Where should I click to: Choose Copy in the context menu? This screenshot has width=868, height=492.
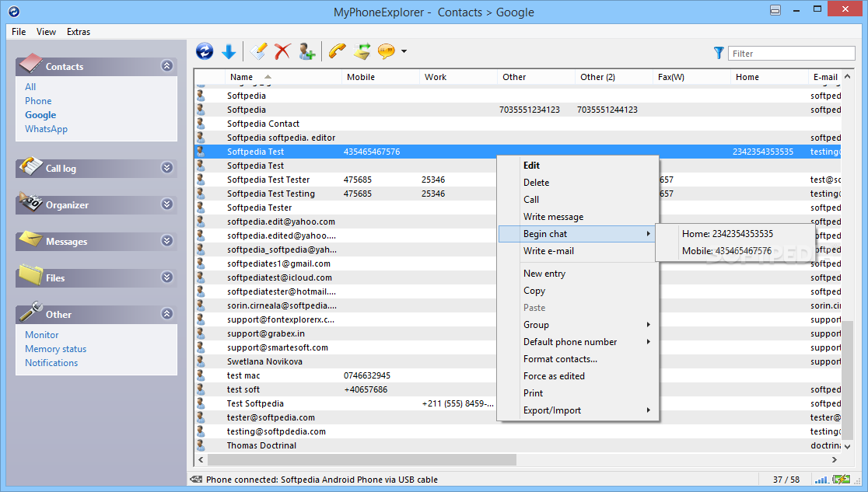(x=579, y=291)
